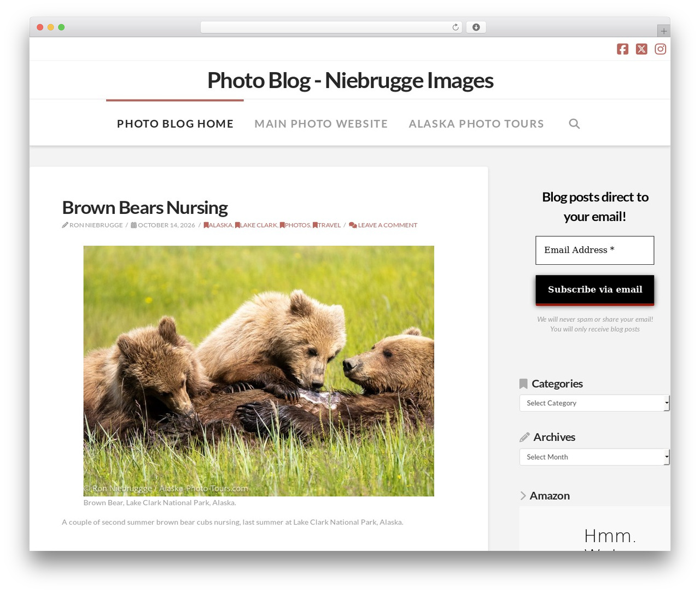The height and width of the screenshot is (593, 700).
Task: Open the X (Twitter) social icon
Action: (641, 49)
